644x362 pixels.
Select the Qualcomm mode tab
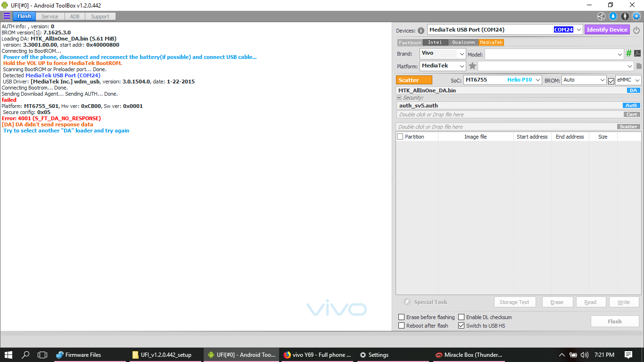pyautogui.click(x=463, y=42)
